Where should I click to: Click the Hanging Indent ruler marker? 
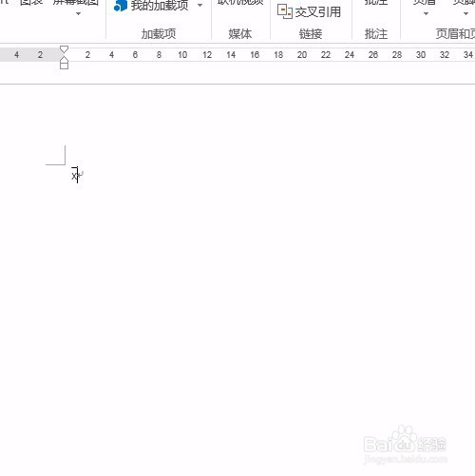click(x=64, y=59)
